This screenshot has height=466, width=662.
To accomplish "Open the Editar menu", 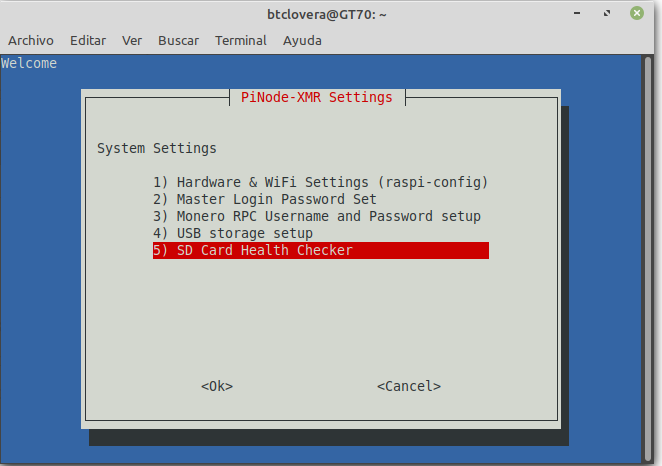I will pyautogui.click(x=88, y=41).
